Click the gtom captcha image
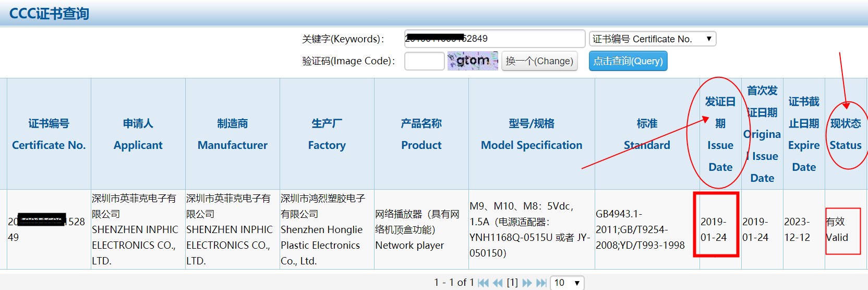 click(x=473, y=61)
